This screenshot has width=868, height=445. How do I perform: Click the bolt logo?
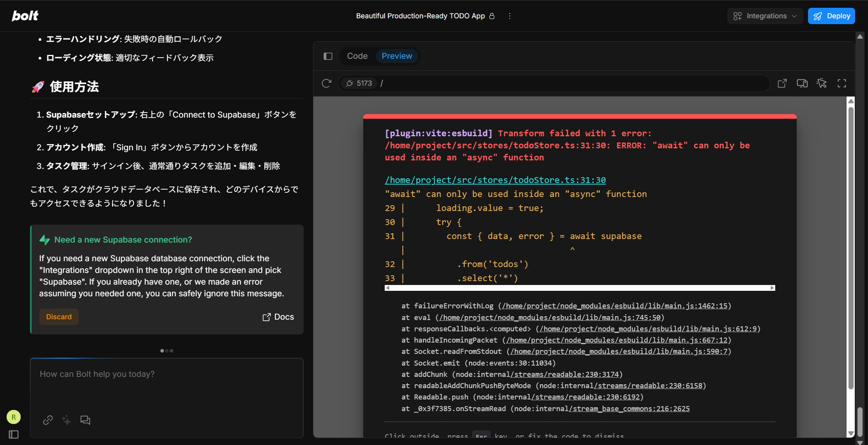click(x=25, y=16)
